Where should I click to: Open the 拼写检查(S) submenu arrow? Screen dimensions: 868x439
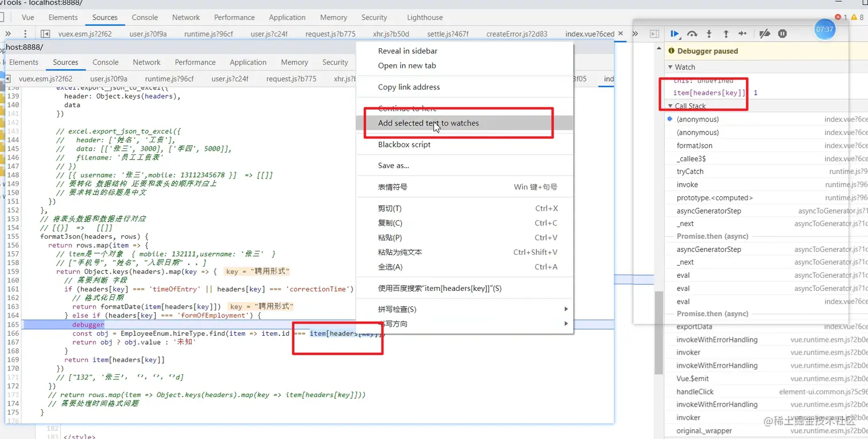click(566, 309)
